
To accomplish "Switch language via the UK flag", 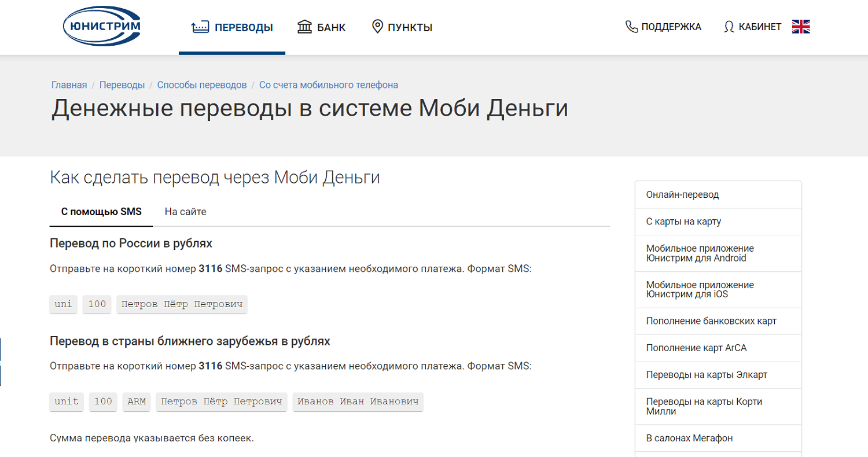I will 801,27.
